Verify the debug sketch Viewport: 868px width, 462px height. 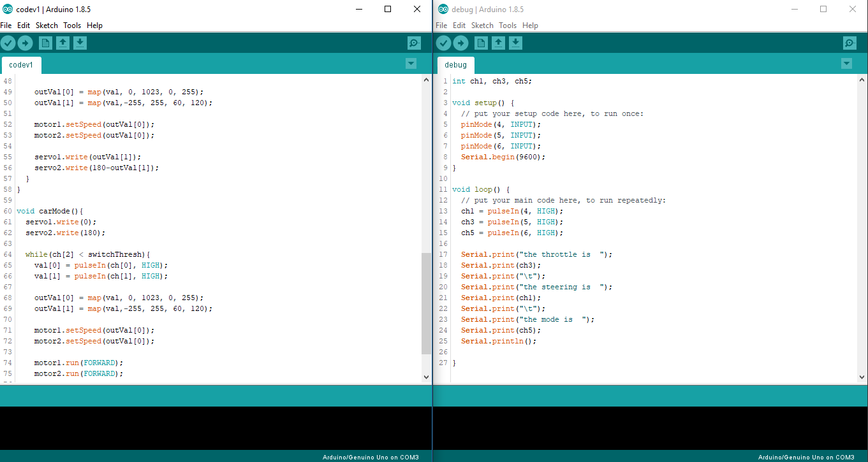[443, 43]
